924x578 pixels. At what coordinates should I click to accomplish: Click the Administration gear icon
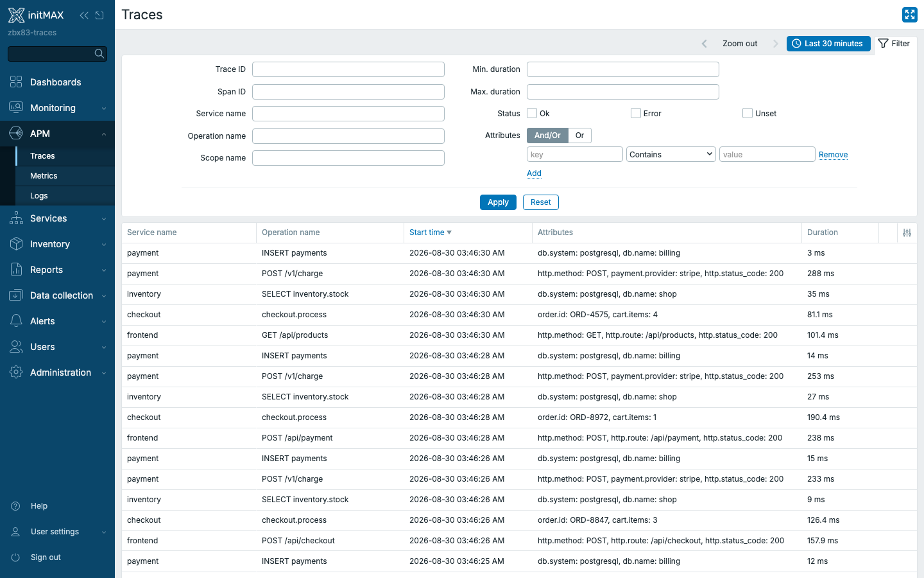coord(16,372)
